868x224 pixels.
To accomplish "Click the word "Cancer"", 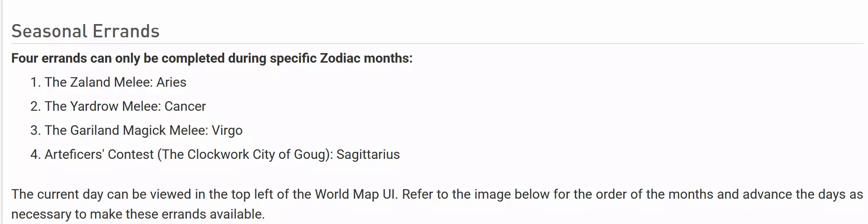I will [185, 106].
